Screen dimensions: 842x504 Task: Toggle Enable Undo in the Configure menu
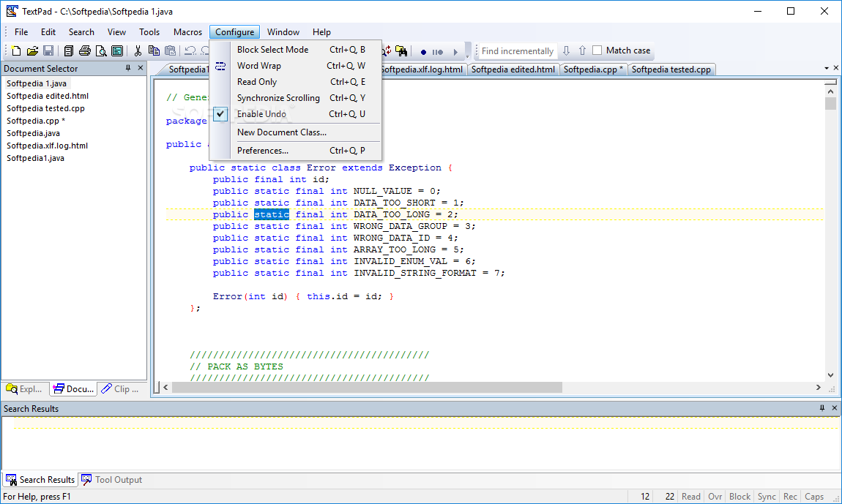point(295,114)
